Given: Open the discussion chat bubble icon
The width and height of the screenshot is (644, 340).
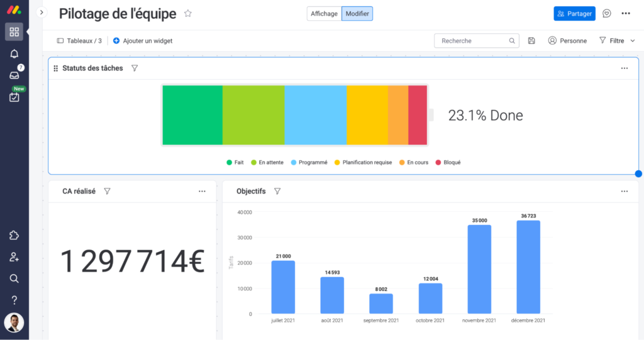Looking at the screenshot, I should [x=607, y=14].
